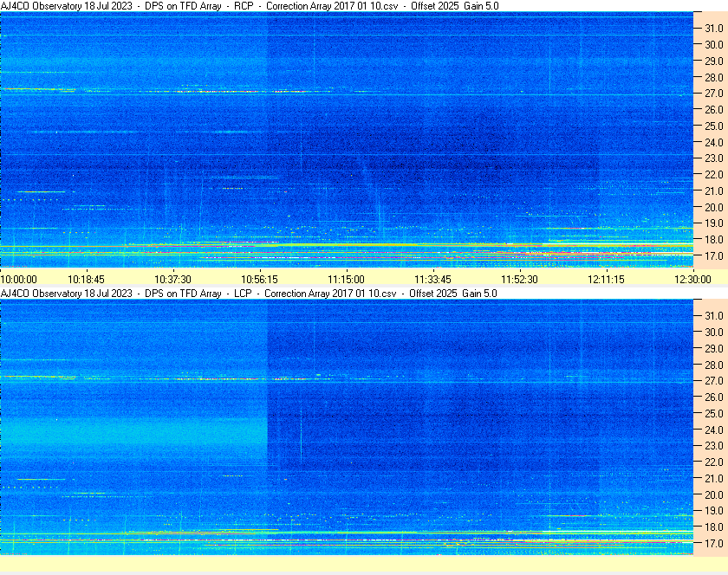This screenshot has width=728, height=575.
Task: Click the 29.0 frequency label on LCP plot
Action: [714, 348]
